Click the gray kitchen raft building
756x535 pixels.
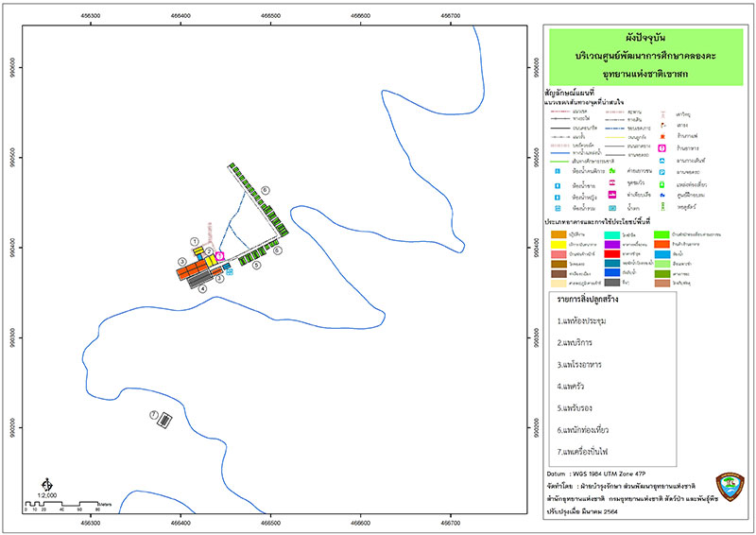pyautogui.click(x=199, y=279)
